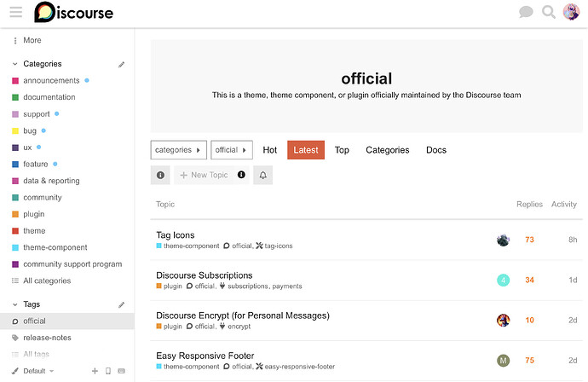
Task: Open data & reporting category
Action: pyautogui.click(x=51, y=181)
